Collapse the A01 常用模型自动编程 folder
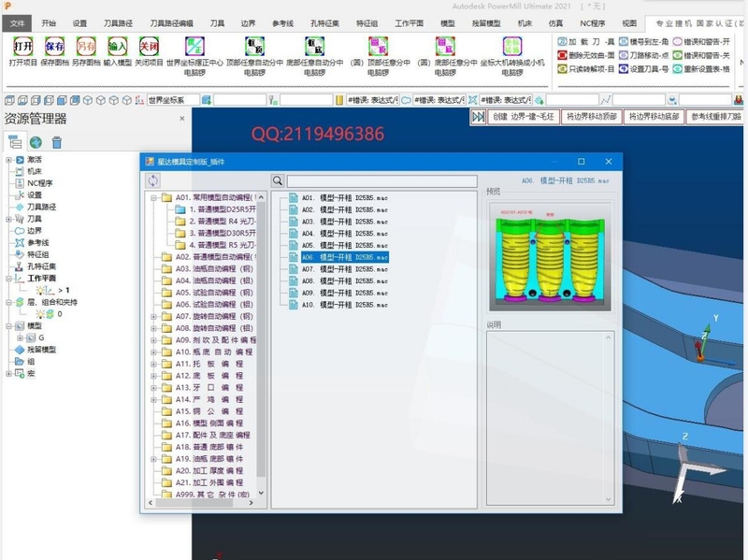The width and height of the screenshot is (748, 560). point(153,198)
